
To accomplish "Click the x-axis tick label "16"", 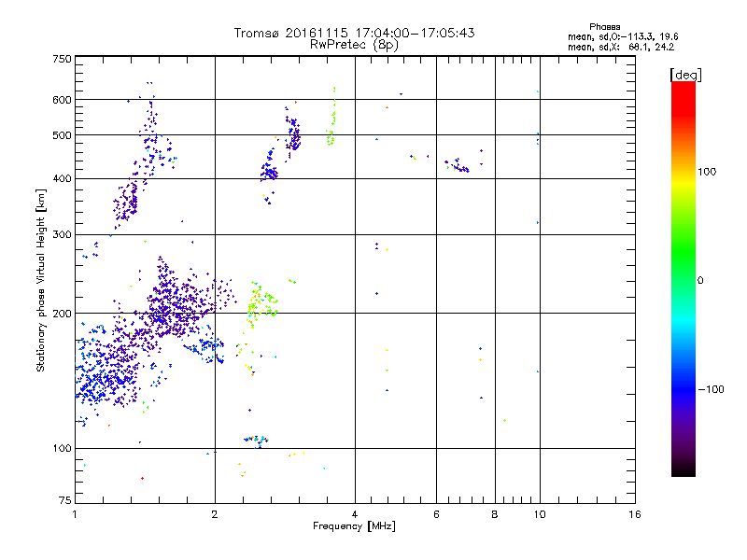I will (x=635, y=514).
